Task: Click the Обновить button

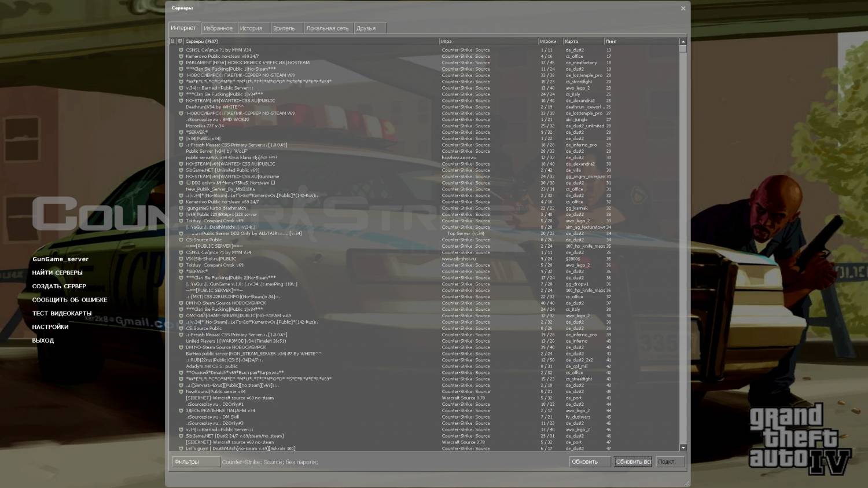Action: (590, 462)
